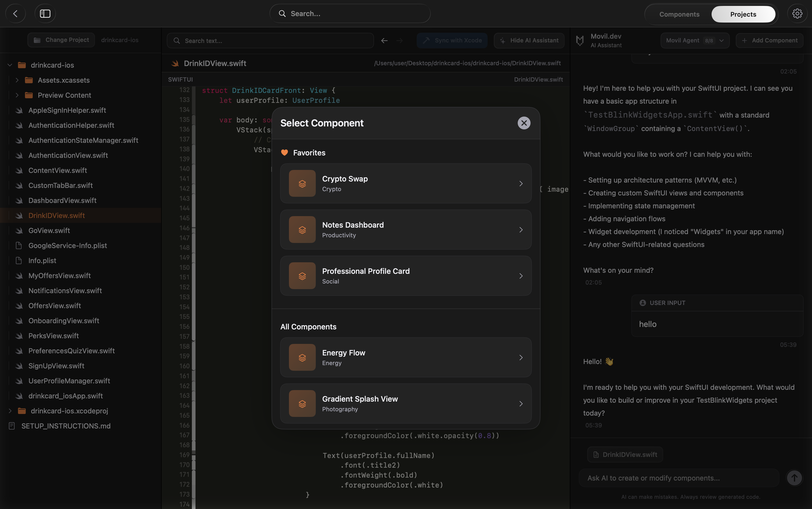The height and width of the screenshot is (509, 812).
Task: Click the sidebar toggle icon top left
Action: click(x=45, y=13)
